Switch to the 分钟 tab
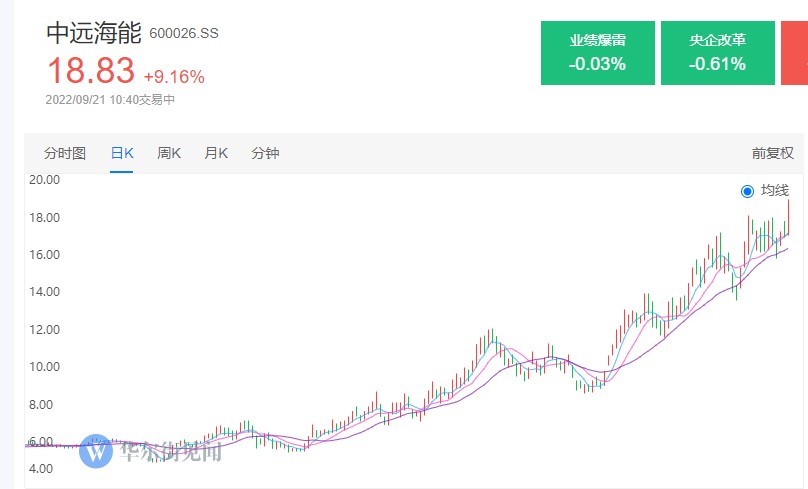Viewport: 808px width, 489px height. tap(265, 153)
